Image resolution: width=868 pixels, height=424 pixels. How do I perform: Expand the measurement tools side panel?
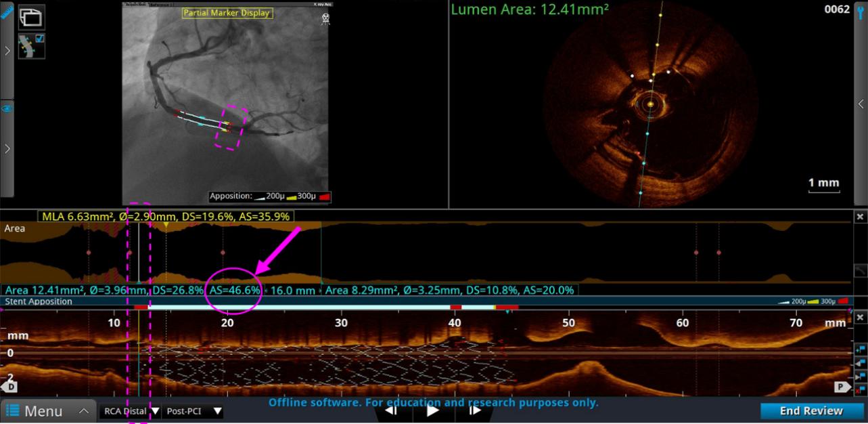point(7,51)
